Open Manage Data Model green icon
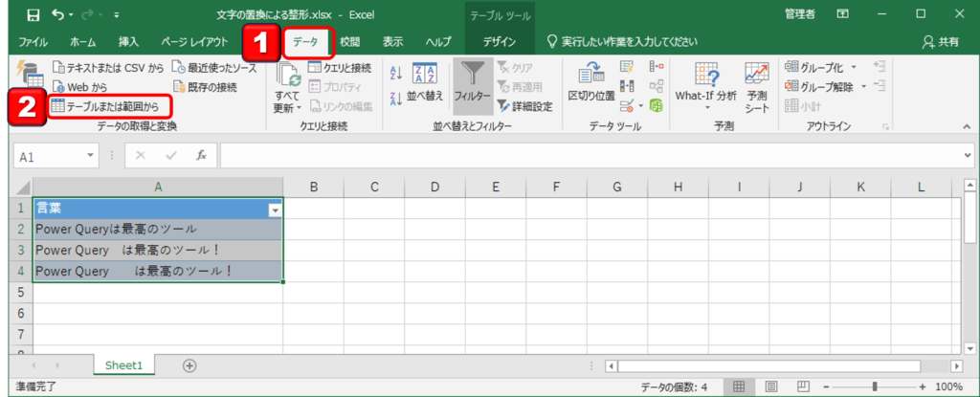Viewport: 980px width, 397px height. point(656,105)
